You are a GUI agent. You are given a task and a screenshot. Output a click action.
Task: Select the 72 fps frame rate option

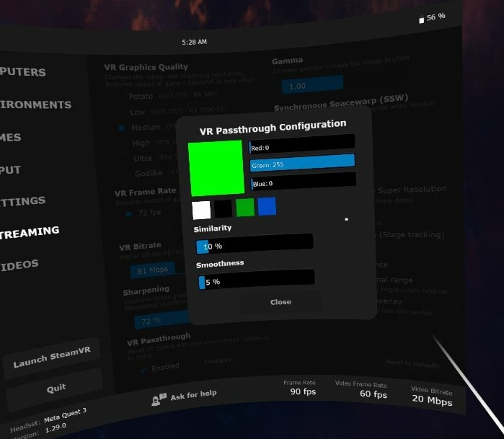pyautogui.click(x=128, y=213)
